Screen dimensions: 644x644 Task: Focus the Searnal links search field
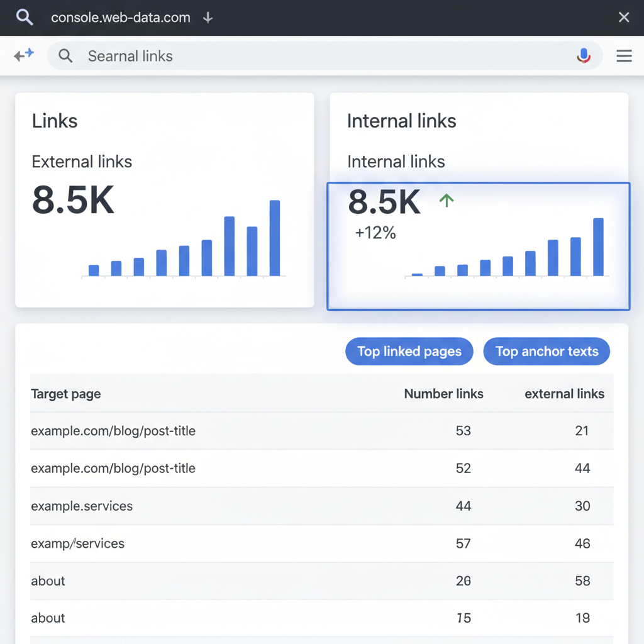pyautogui.click(x=314, y=56)
